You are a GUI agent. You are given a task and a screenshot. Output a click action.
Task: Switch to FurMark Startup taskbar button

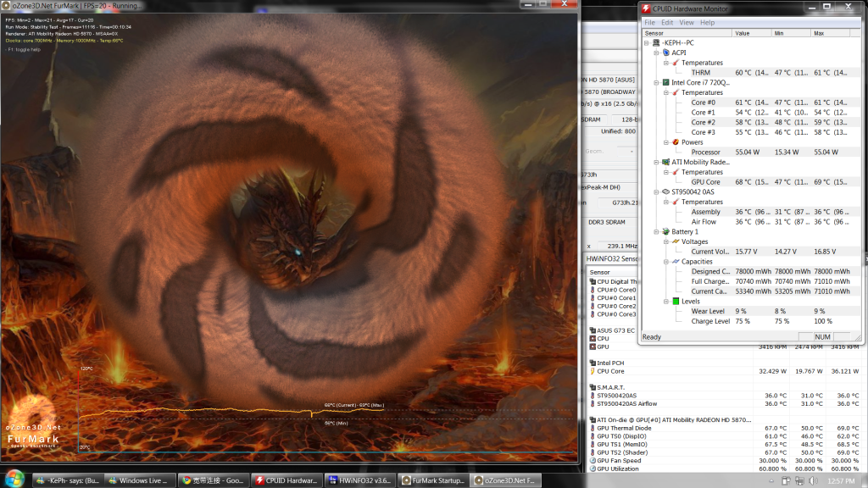(x=433, y=480)
